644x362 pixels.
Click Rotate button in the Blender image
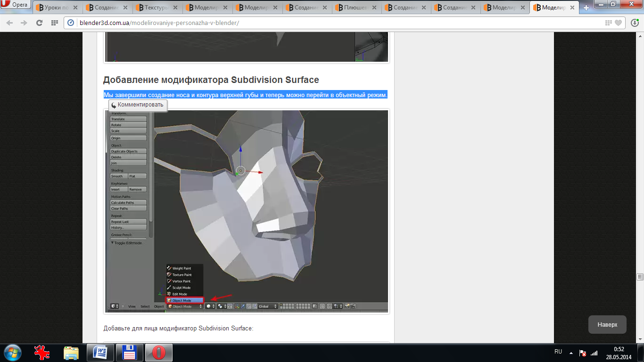click(128, 125)
